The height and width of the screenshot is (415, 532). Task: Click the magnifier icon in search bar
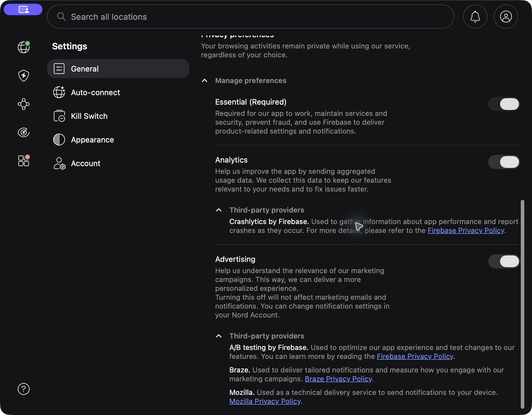pyautogui.click(x=61, y=17)
